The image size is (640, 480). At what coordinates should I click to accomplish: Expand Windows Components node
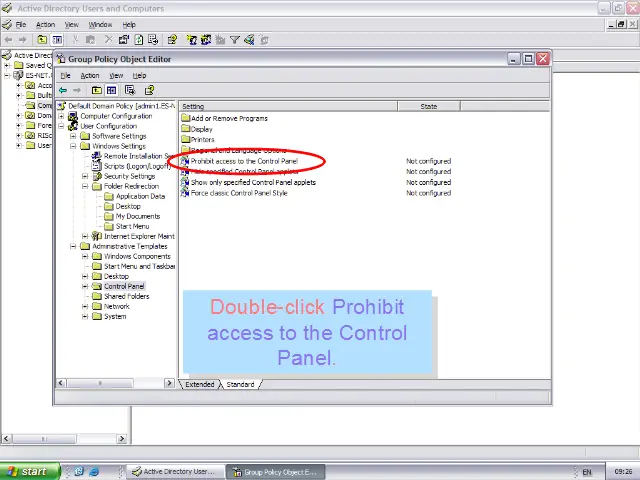pyautogui.click(x=85, y=256)
